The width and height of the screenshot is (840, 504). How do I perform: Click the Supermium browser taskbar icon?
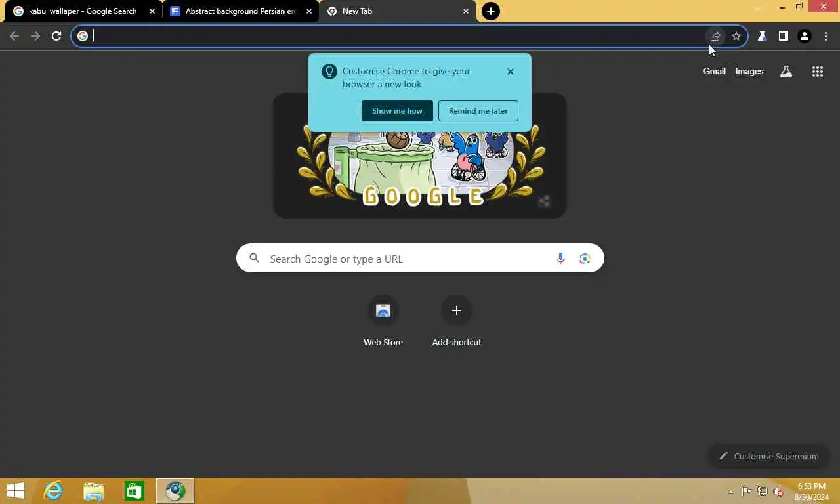coord(175,491)
